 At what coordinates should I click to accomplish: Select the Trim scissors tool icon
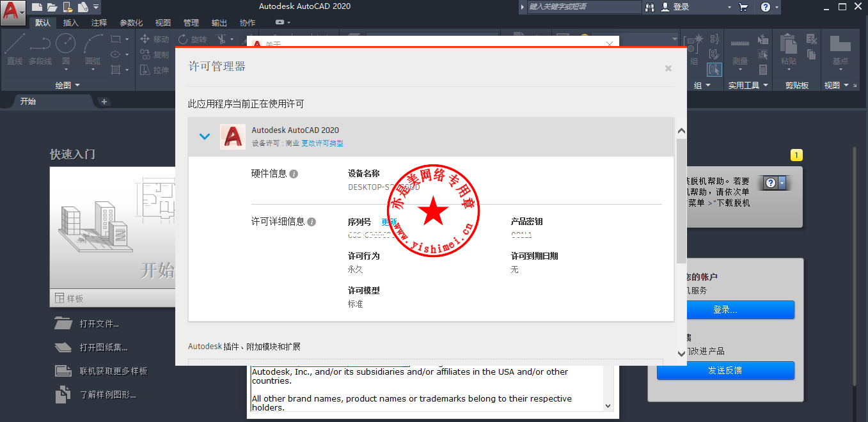[221, 39]
